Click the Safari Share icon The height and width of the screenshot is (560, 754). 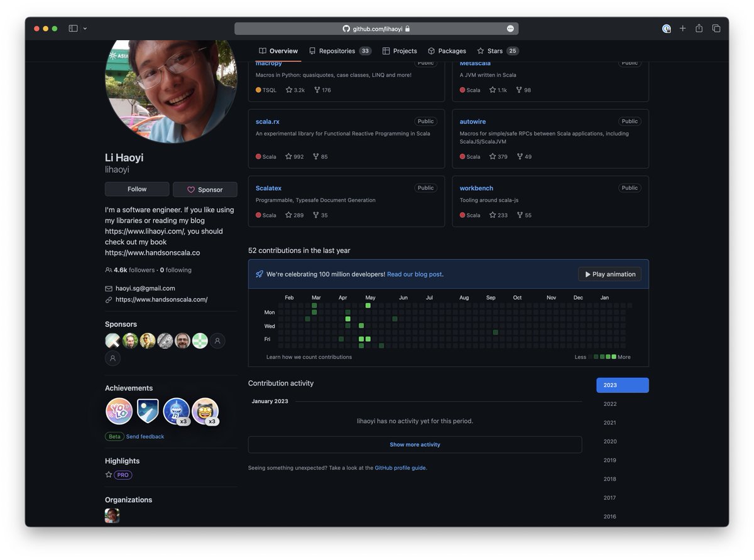(x=699, y=28)
